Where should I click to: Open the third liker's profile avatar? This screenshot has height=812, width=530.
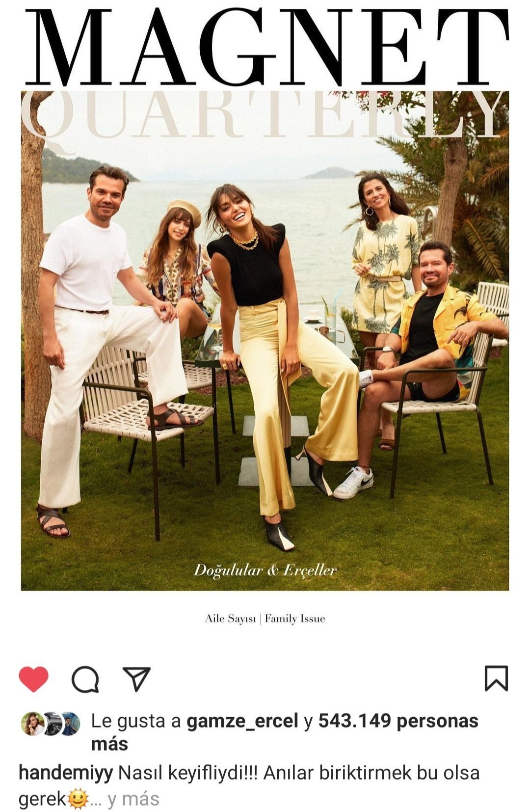pos(70,723)
